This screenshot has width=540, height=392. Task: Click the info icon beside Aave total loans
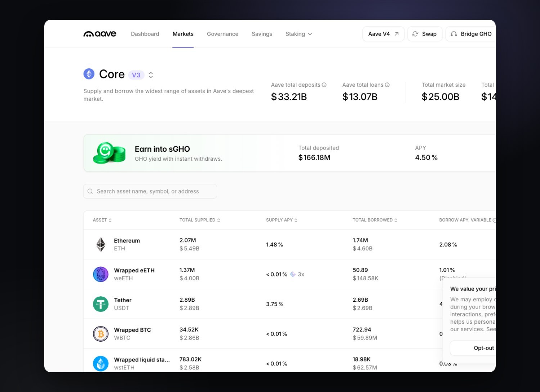tap(387, 85)
